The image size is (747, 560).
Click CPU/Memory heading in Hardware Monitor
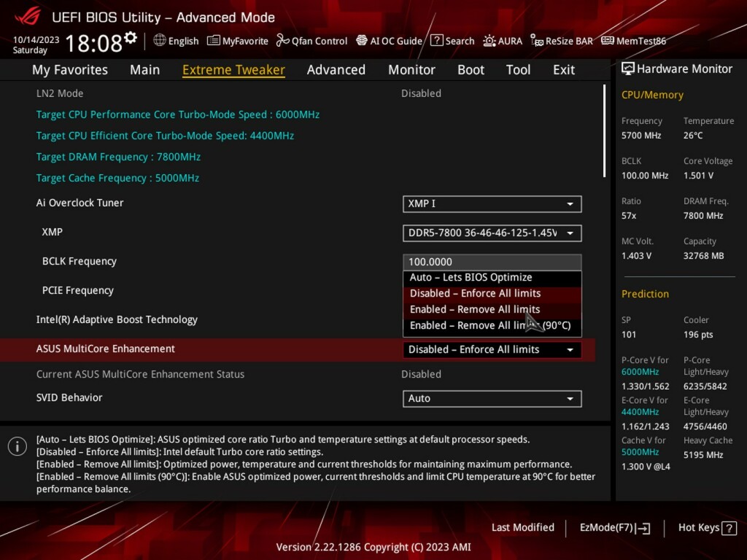click(x=652, y=96)
